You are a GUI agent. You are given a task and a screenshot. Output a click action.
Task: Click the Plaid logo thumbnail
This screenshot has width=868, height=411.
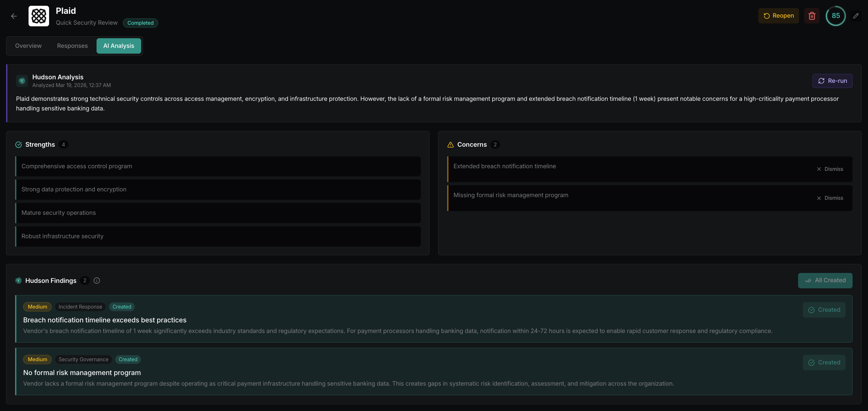point(39,16)
